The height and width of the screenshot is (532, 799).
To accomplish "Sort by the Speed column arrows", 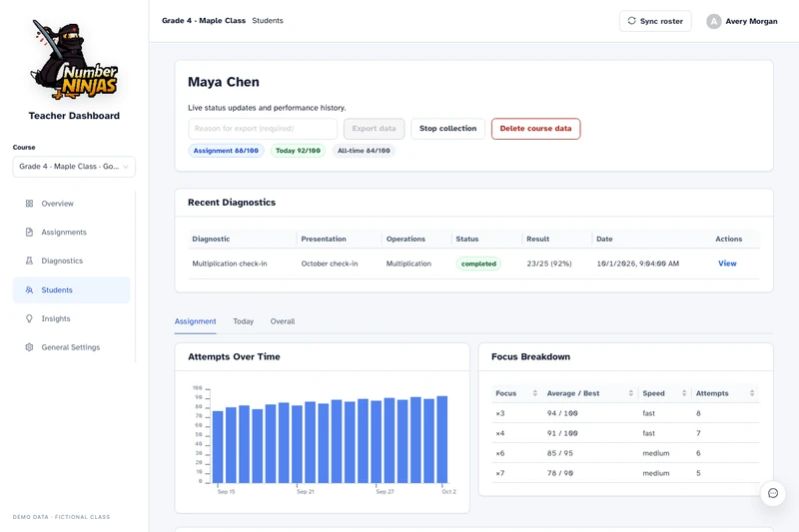I will (x=684, y=393).
